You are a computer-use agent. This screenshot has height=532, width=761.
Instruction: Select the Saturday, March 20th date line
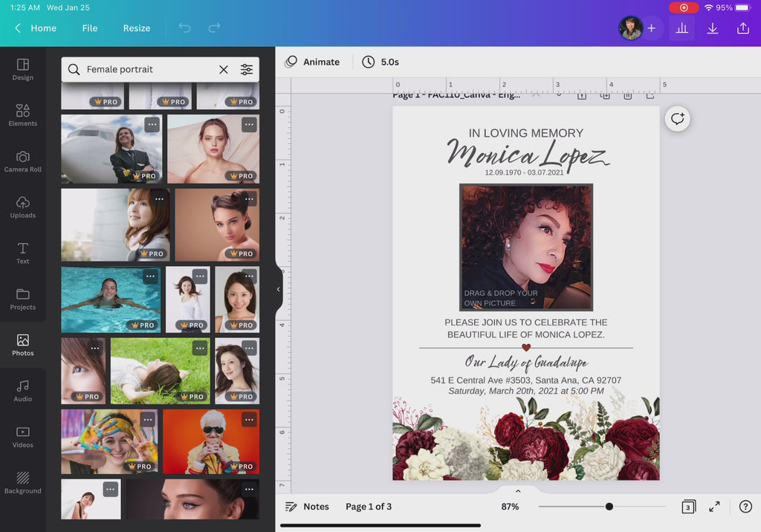[x=526, y=392]
